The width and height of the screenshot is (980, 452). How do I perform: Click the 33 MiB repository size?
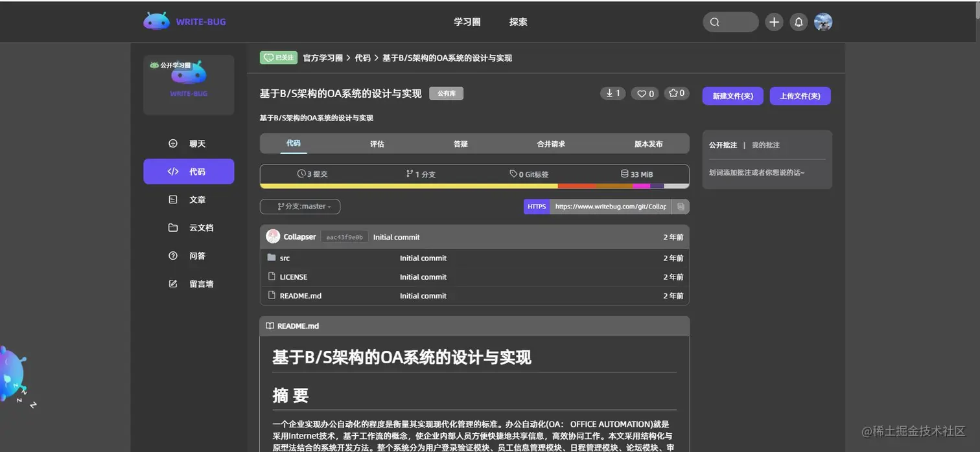636,174
